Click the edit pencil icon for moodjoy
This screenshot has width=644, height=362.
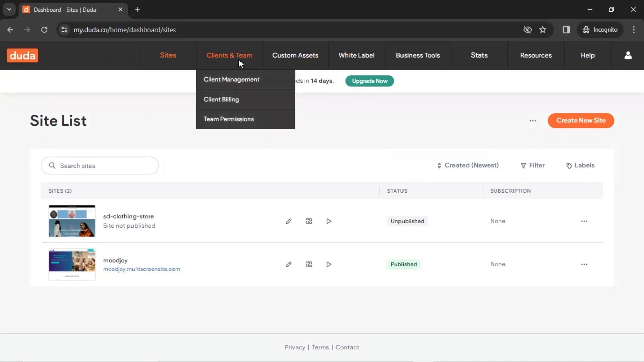point(288,264)
